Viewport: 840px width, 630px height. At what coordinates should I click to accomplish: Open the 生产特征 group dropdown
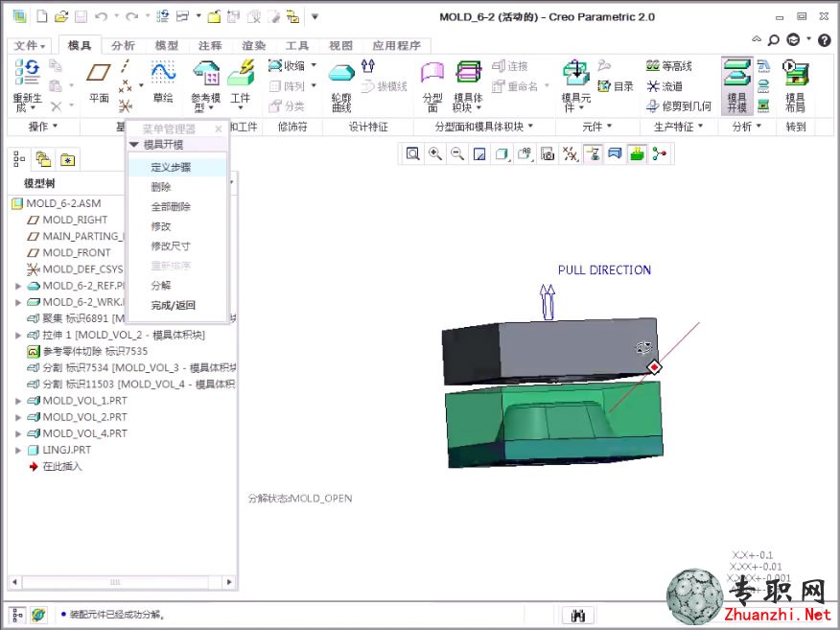pyautogui.click(x=678, y=127)
